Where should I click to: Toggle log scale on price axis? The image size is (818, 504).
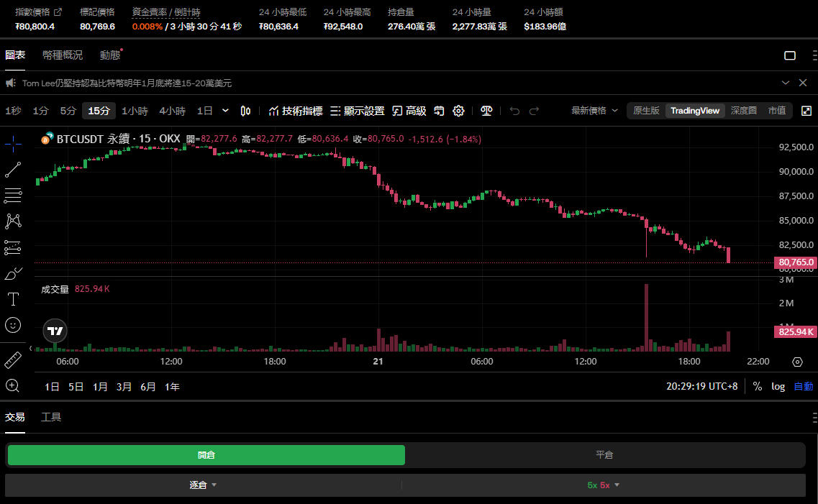click(778, 386)
